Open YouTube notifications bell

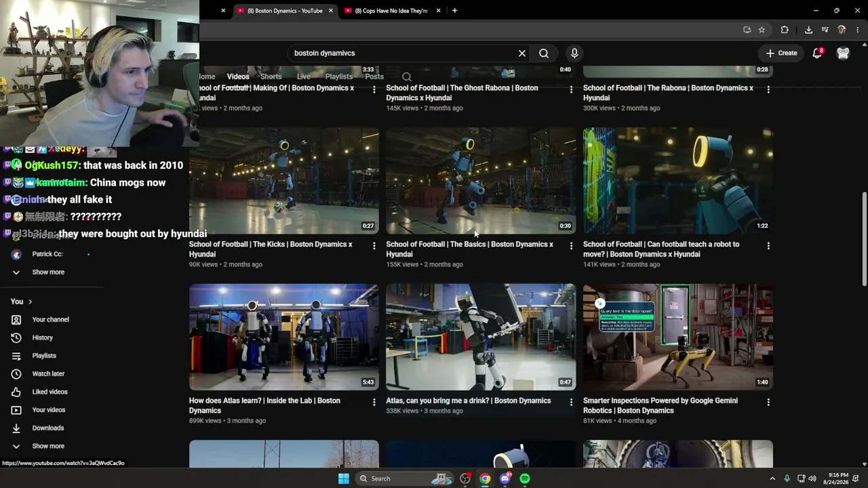pos(817,53)
